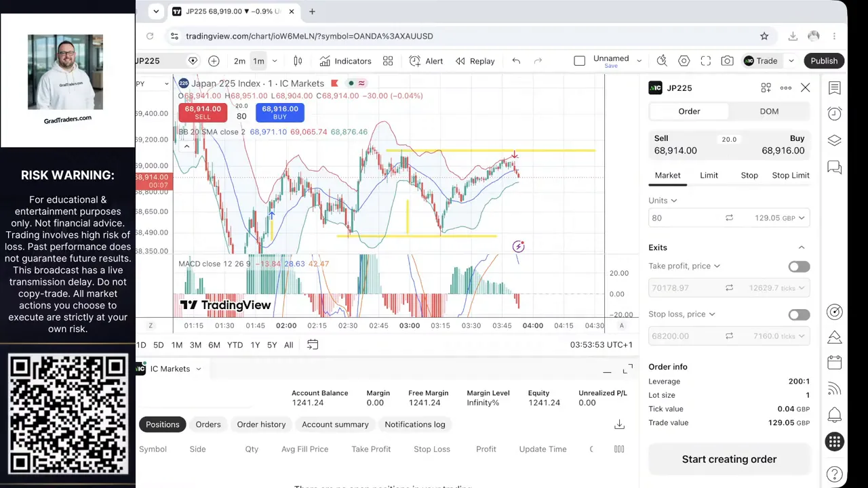Enter fullscreen chart mode
This screenshot has width=868, height=488.
pos(705,61)
